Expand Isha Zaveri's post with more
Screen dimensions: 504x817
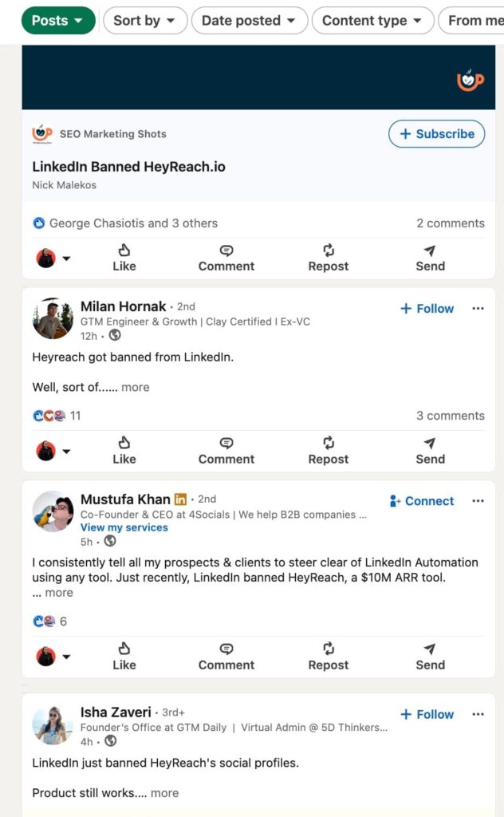[x=164, y=793]
